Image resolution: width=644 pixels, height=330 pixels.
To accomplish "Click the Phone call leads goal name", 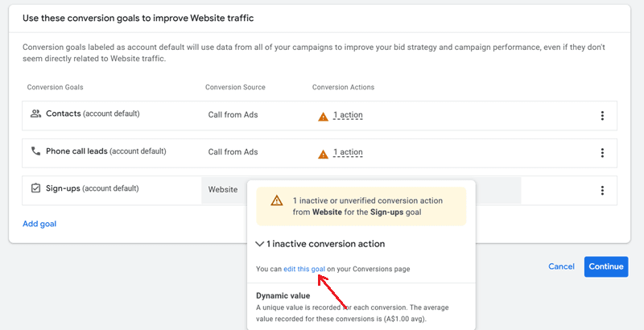I will pyautogui.click(x=76, y=151).
